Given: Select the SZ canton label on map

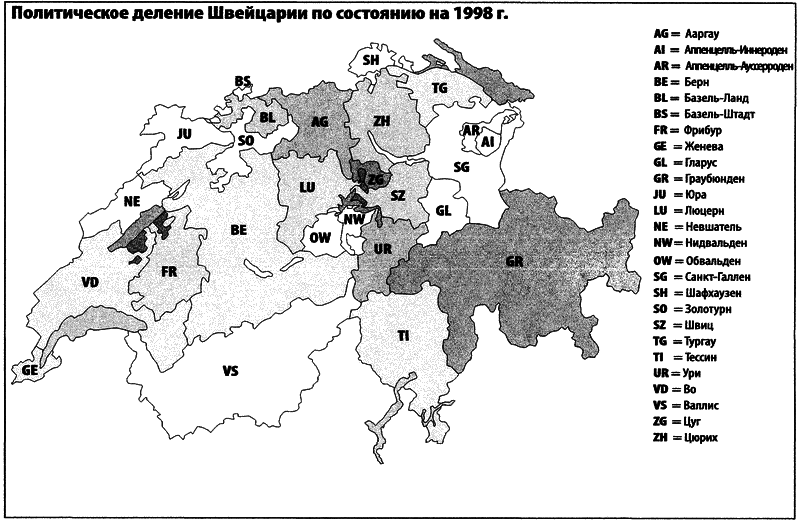Looking at the screenshot, I should pos(398,195).
